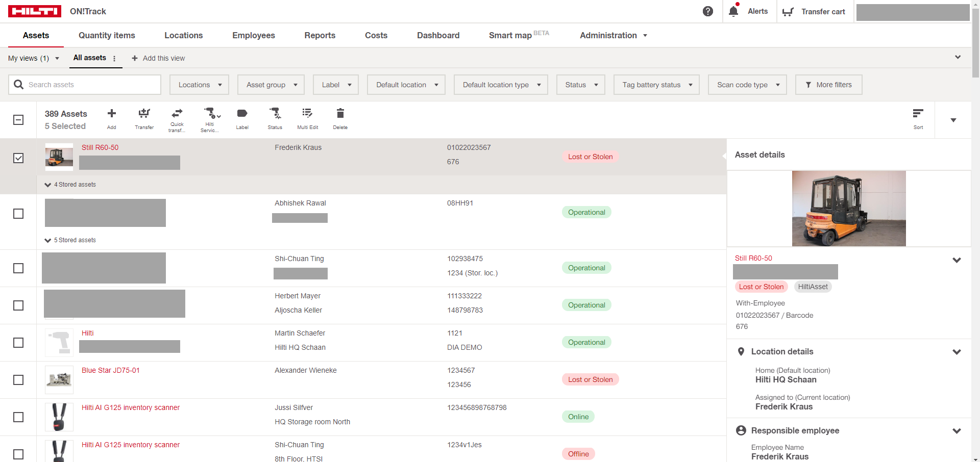Viewport: 980px width, 462px height.
Task: Open the Label filter dropdown
Action: 336,85
